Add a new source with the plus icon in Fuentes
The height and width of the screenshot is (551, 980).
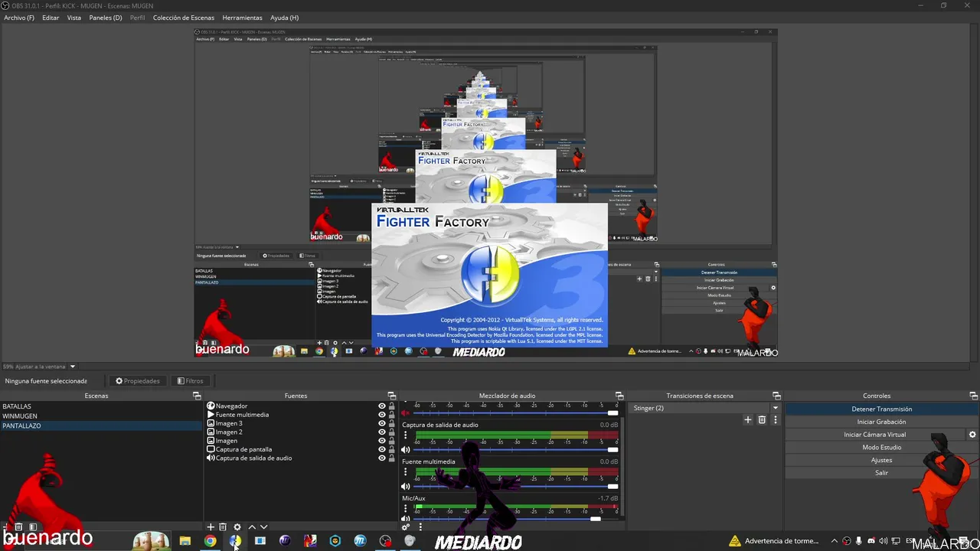click(211, 527)
